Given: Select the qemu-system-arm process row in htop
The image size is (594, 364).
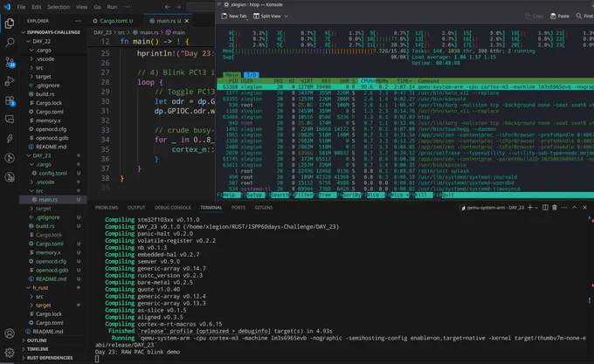Looking at the screenshot, I should pyautogui.click(x=405, y=86).
